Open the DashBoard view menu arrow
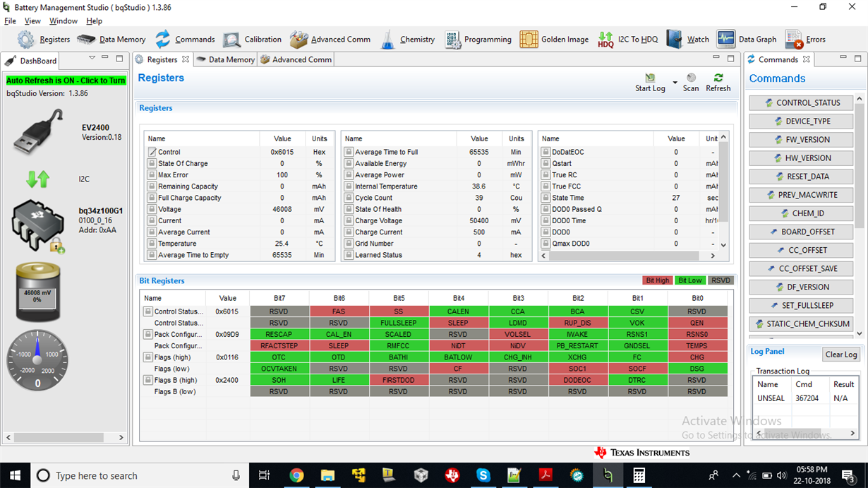The height and width of the screenshot is (488, 868). (92, 58)
